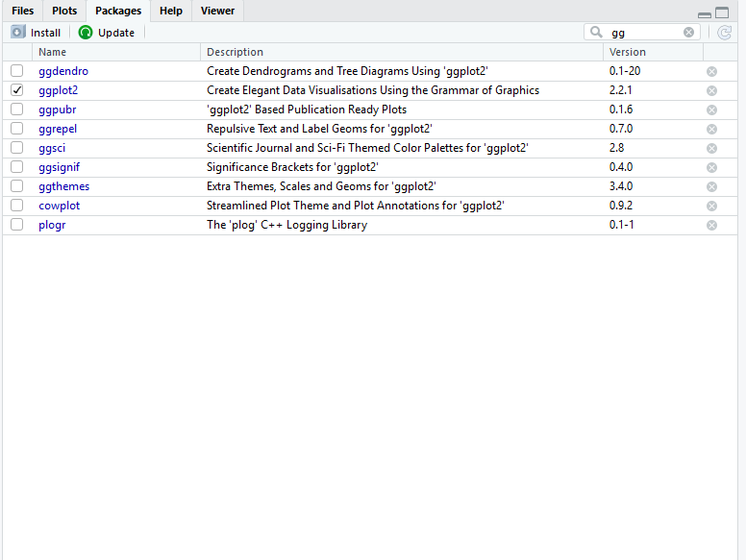Remove the plogr package
This screenshot has width=746, height=560.
(711, 226)
